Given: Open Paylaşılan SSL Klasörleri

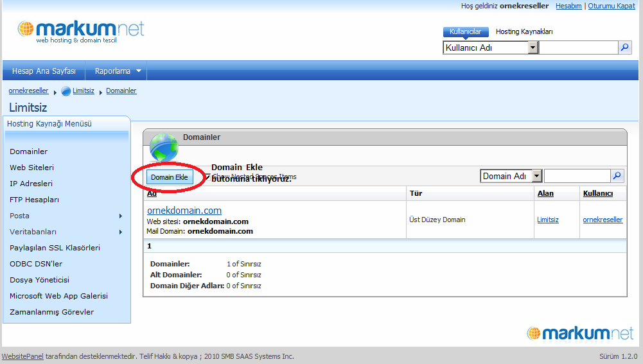Looking at the screenshot, I should (x=55, y=248).
